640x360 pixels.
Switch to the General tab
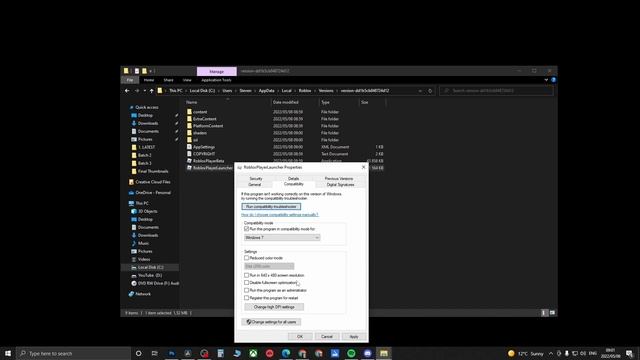[x=255, y=185]
